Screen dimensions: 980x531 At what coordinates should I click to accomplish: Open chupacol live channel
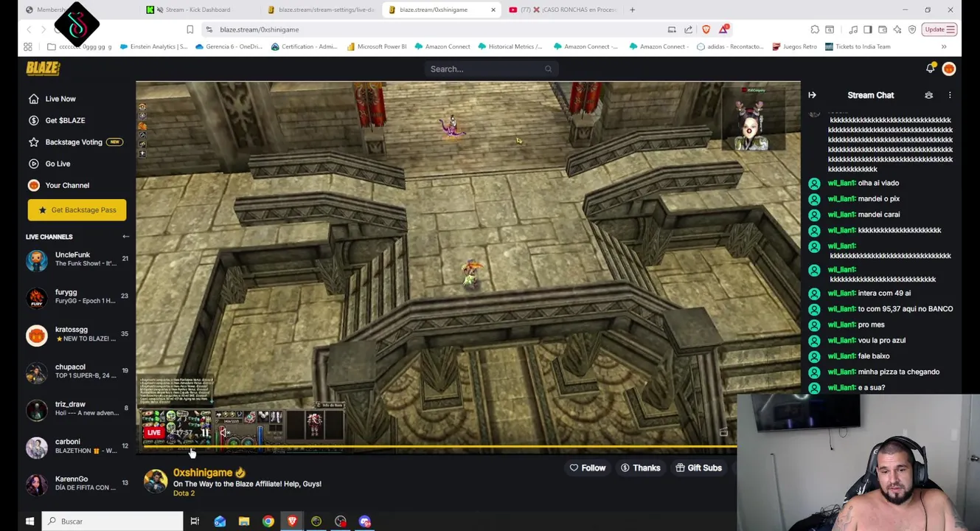[x=77, y=371]
